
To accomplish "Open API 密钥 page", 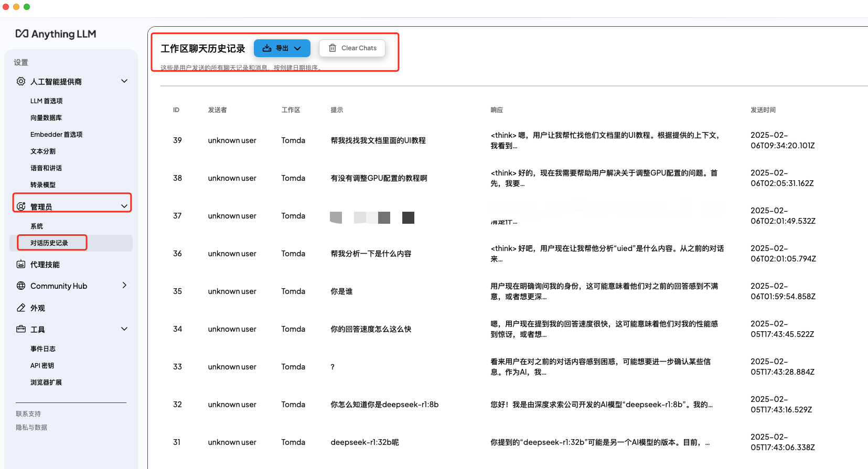I will click(x=42, y=365).
